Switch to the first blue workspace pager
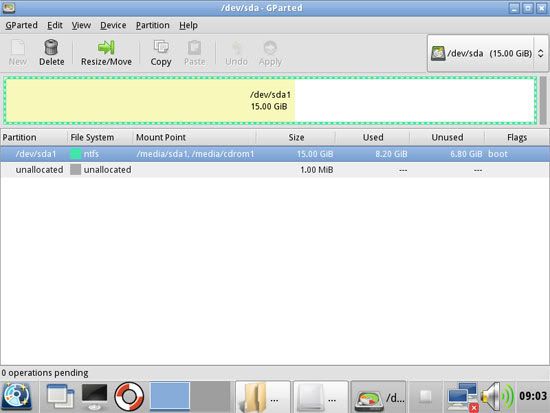This screenshot has width=550, height=413. (x=170, y=396)
